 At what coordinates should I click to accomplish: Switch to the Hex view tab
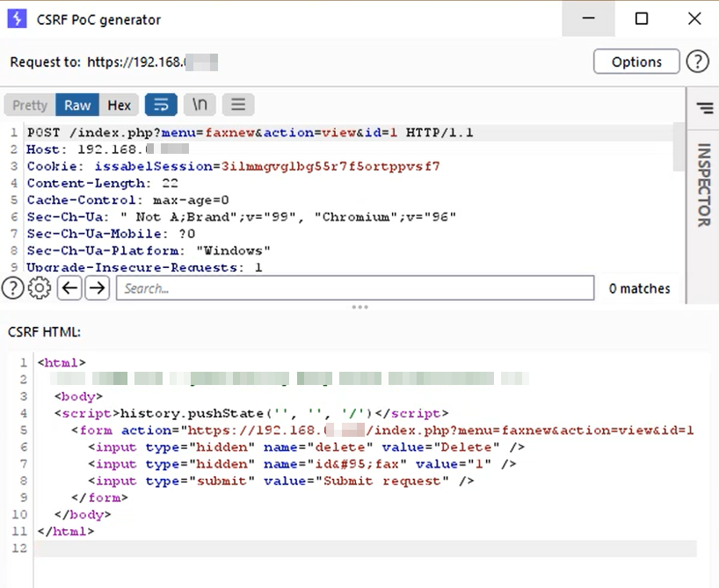pyautogui.click(x=119, y=105)
